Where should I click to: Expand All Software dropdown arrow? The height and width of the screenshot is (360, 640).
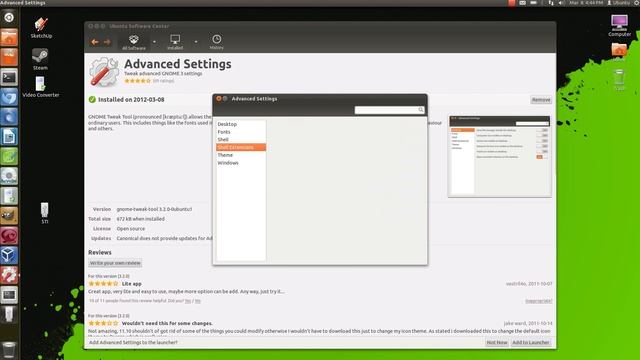click(154, 42)
